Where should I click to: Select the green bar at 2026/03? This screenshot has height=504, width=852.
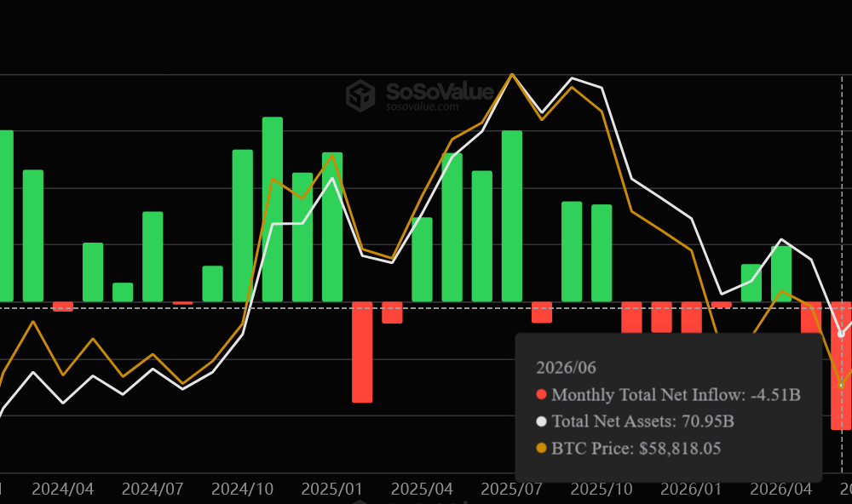pyautogui.click(x=751, y=283)
